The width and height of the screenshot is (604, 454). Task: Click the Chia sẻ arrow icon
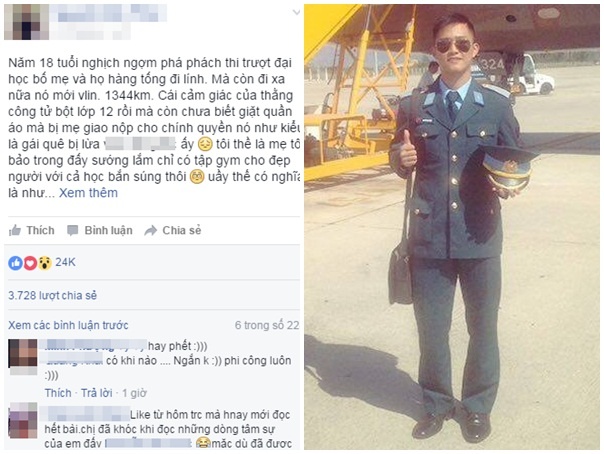[x=151, y=231]
